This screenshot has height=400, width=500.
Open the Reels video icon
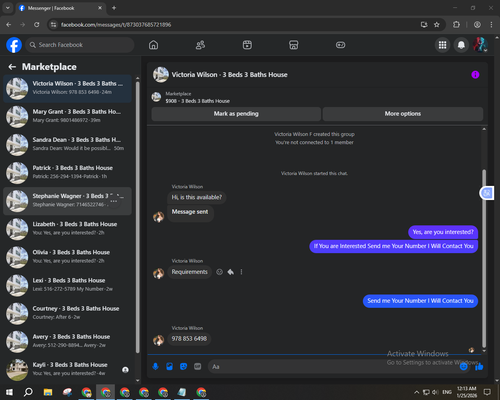(247, 45)
